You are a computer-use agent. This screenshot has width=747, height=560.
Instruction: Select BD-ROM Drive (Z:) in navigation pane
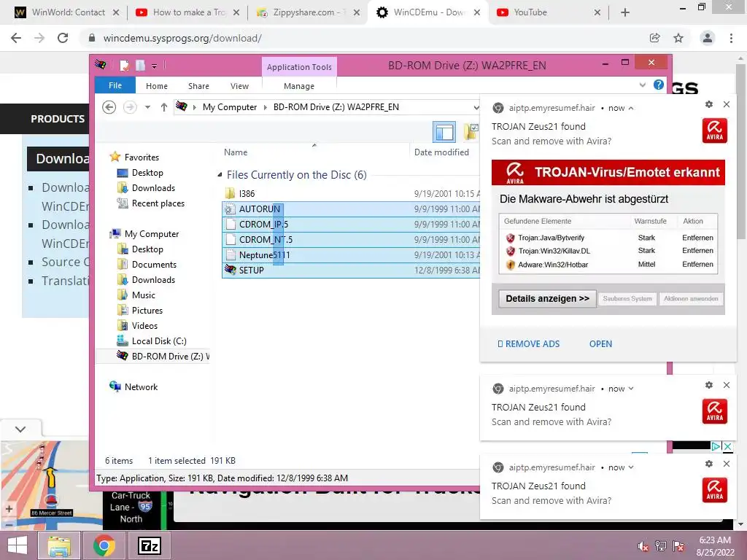tap(163, 356)
